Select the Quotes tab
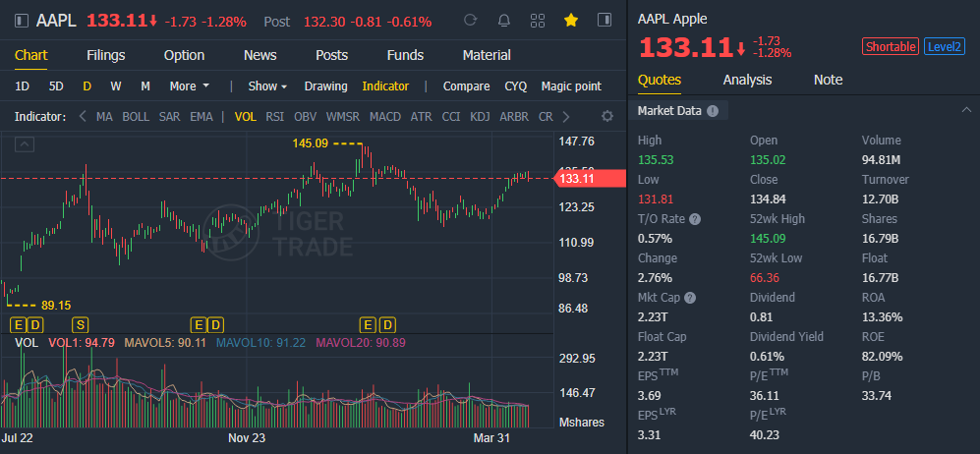Screen dimensions: 980x454 tap(660, 80)
